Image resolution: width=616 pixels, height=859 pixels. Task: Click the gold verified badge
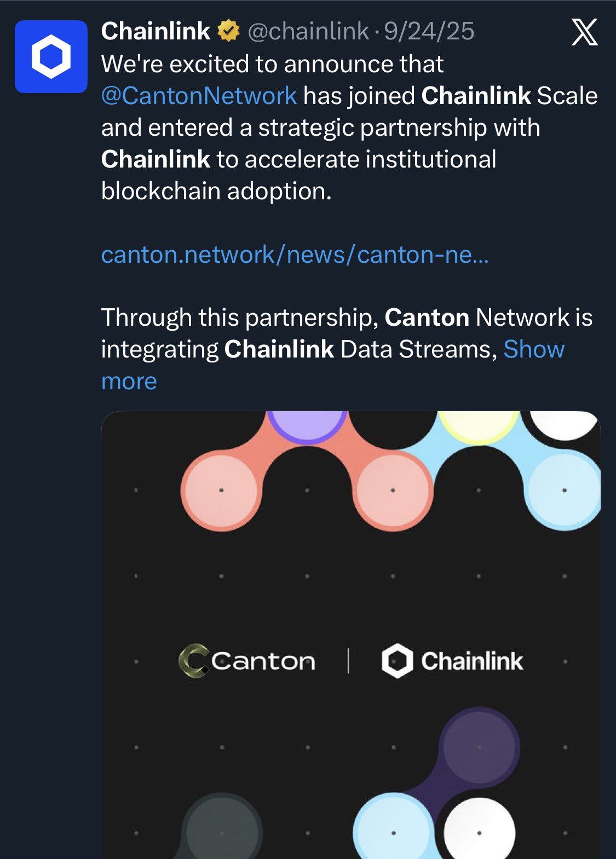coord(228,31)
